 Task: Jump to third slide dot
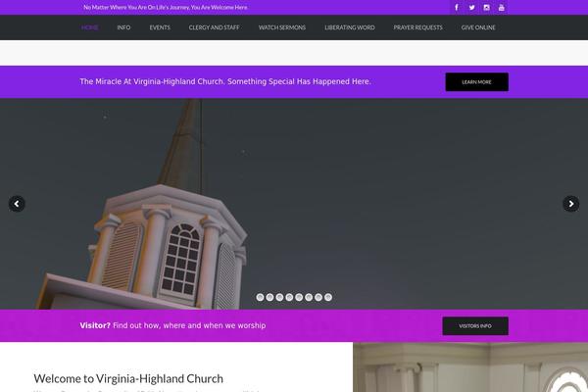[x=279, y=297]
